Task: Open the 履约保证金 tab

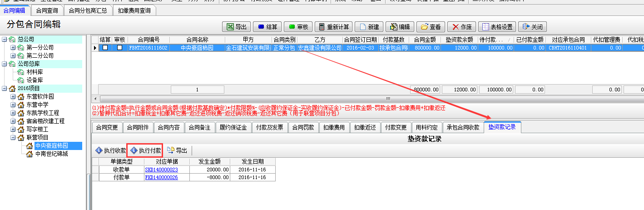Action: [x=233, y=127]
